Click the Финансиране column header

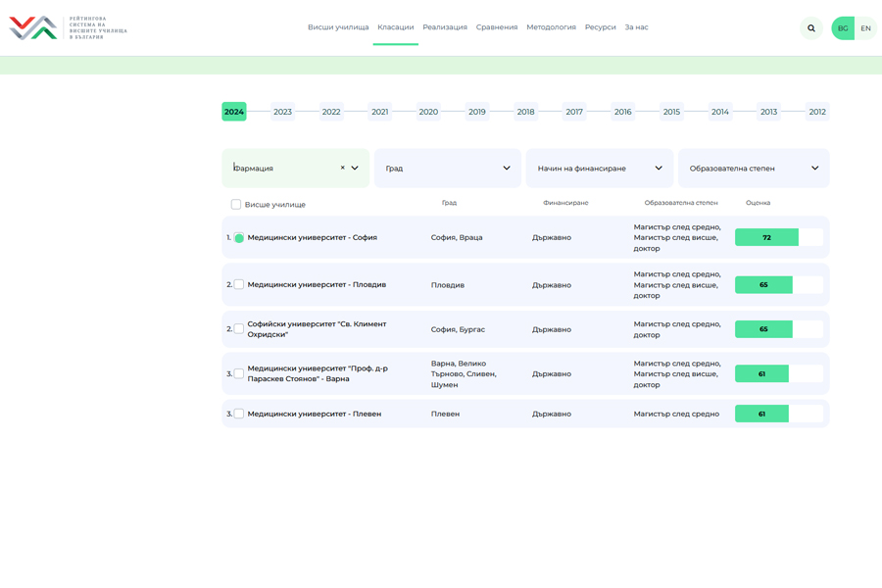565,203
